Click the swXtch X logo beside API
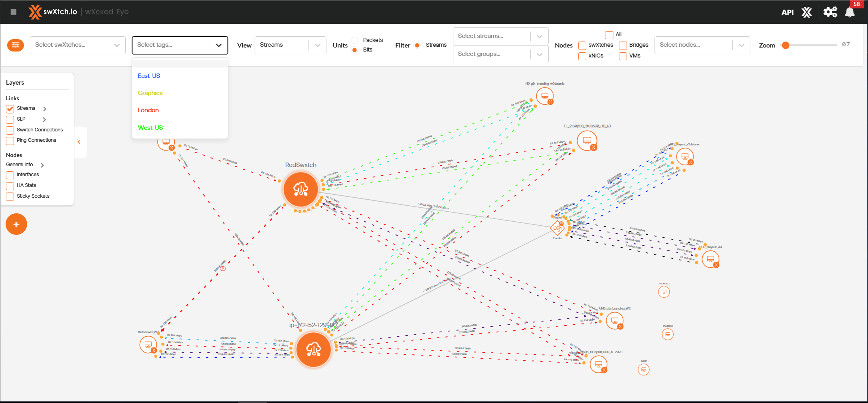 (807, 12)
